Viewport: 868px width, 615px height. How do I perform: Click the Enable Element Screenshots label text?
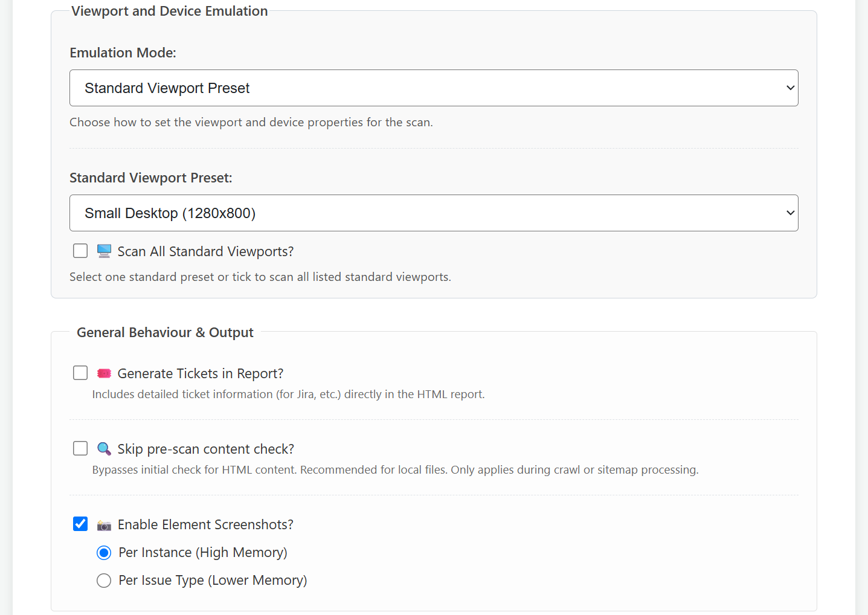[205, 524]
